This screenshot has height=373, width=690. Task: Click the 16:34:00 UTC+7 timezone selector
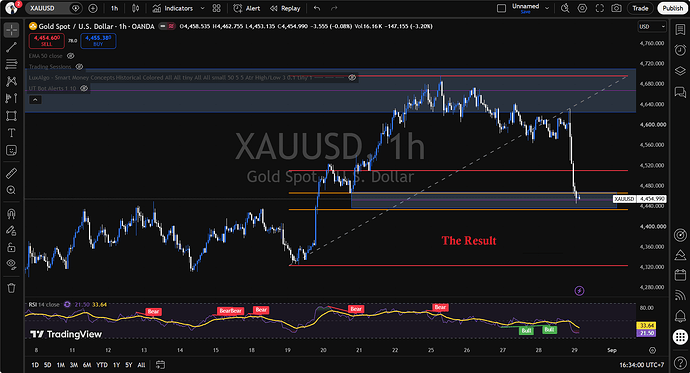pos(641,365)
